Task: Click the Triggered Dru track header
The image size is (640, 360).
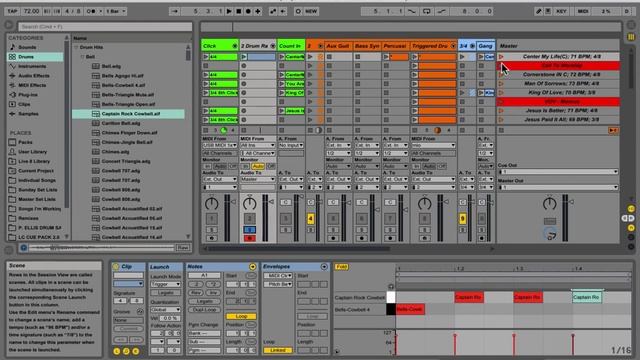Action: [433, 46]
